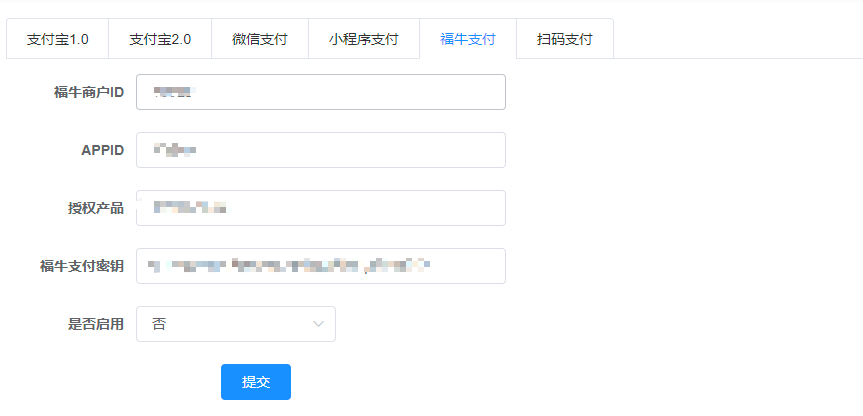Focus the 福牛商户ID input field
Screen dimensions: 863x416
point(320,92)
